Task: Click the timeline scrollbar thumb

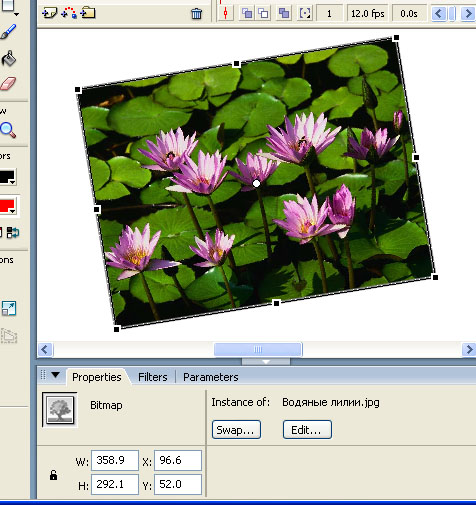Action: (x=453, y=14)
